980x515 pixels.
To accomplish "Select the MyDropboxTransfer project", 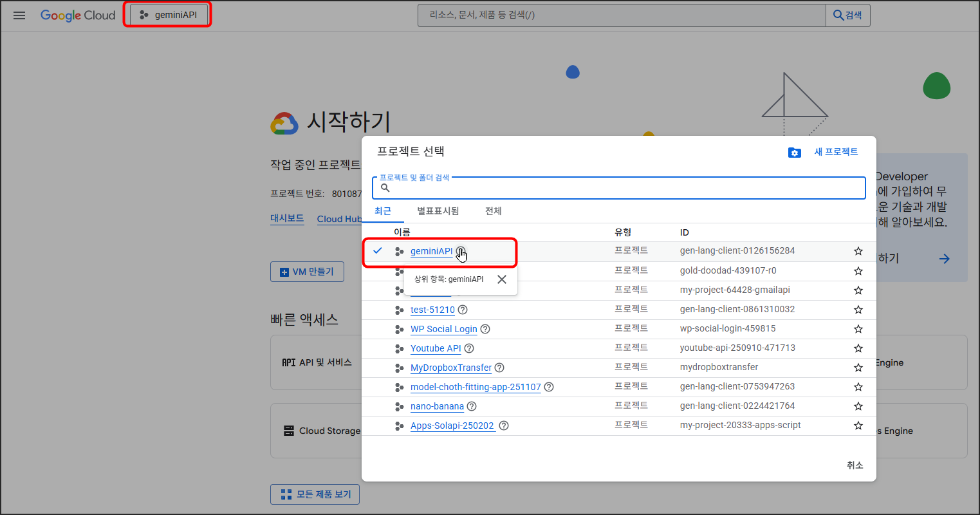I will point(451,368).
